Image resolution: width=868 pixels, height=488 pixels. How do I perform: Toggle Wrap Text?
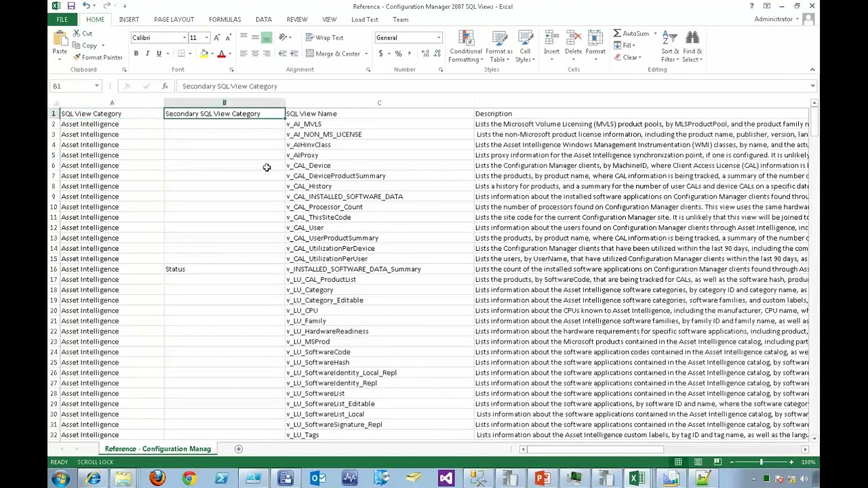coord(325,37)
